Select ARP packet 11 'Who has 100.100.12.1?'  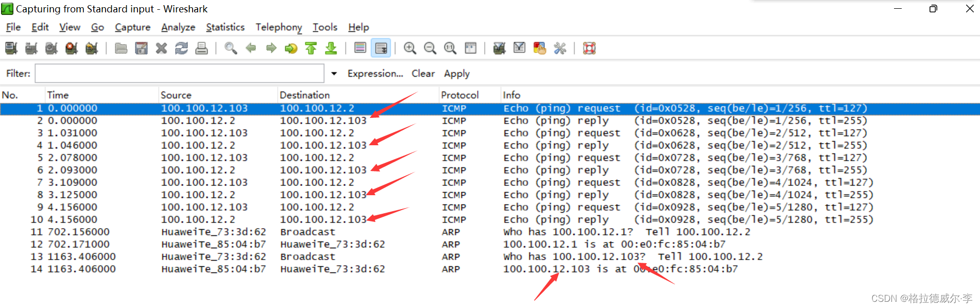490,232
